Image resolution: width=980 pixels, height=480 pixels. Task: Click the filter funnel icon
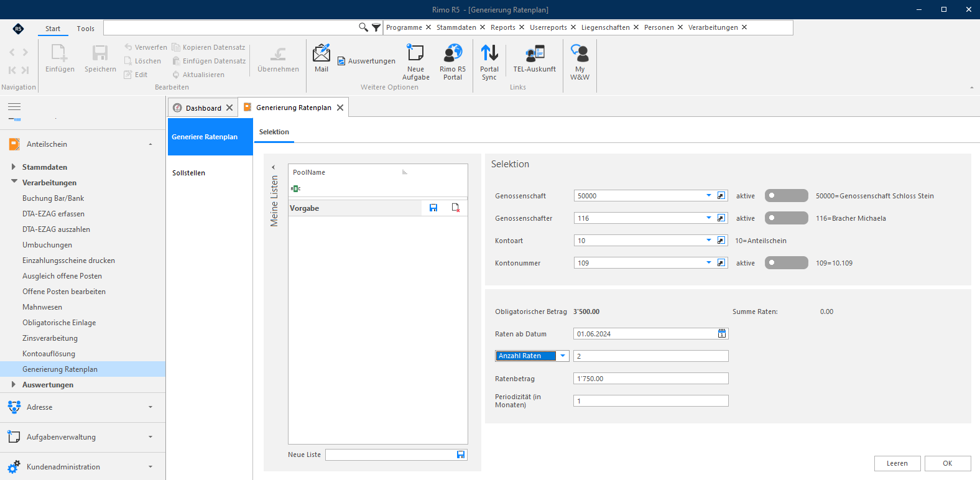pos(376,27)
